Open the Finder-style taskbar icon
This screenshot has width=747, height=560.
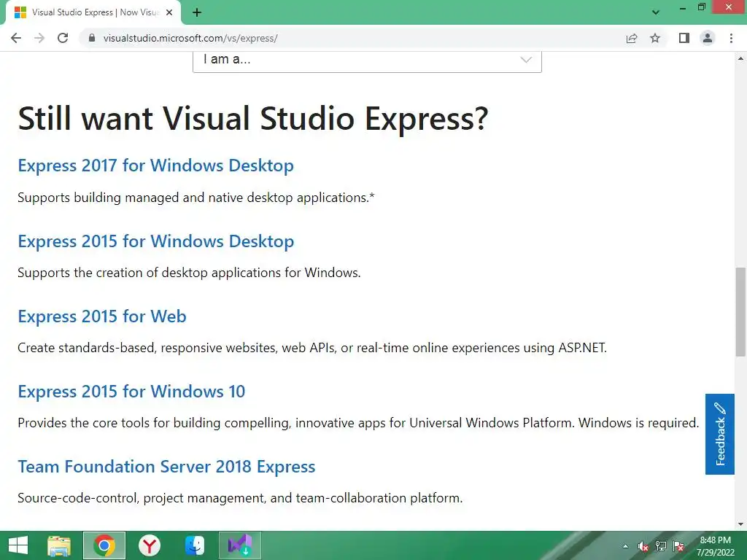tap(195, 545)
